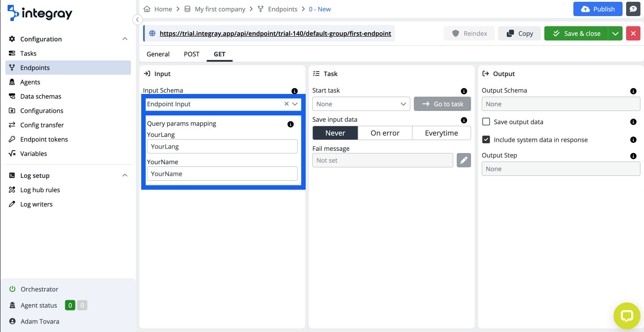The image size is (644, 332).
Task: Switch to the POST tab
Action: pos(191,54)
